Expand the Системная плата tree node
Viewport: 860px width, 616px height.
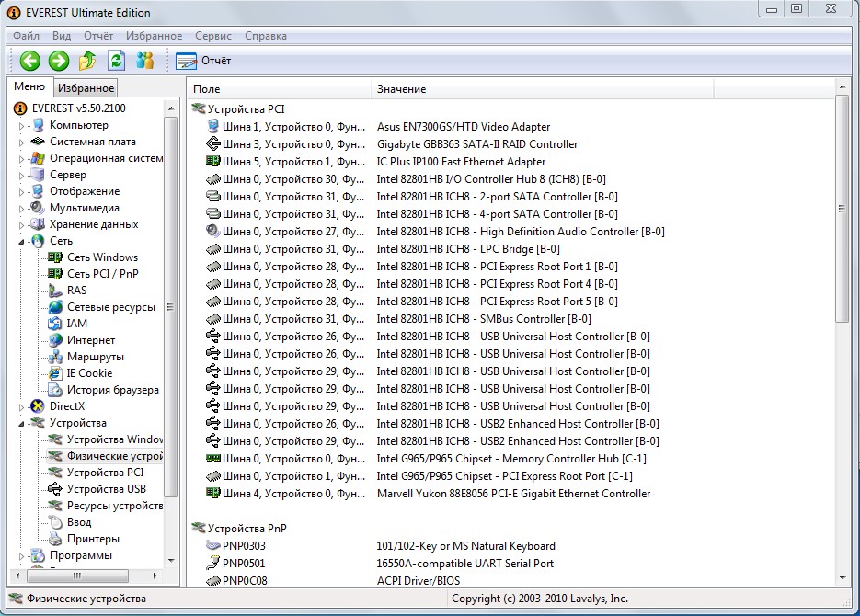click(21, 142)
